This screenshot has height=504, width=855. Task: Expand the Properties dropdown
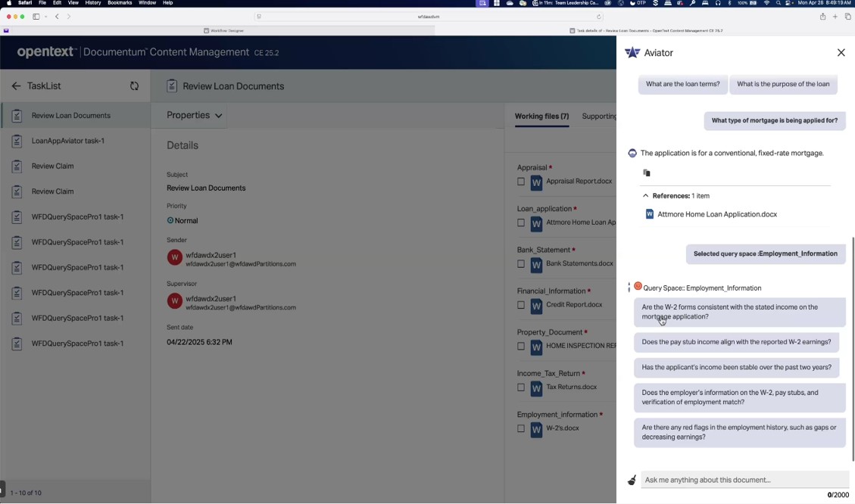194,116
